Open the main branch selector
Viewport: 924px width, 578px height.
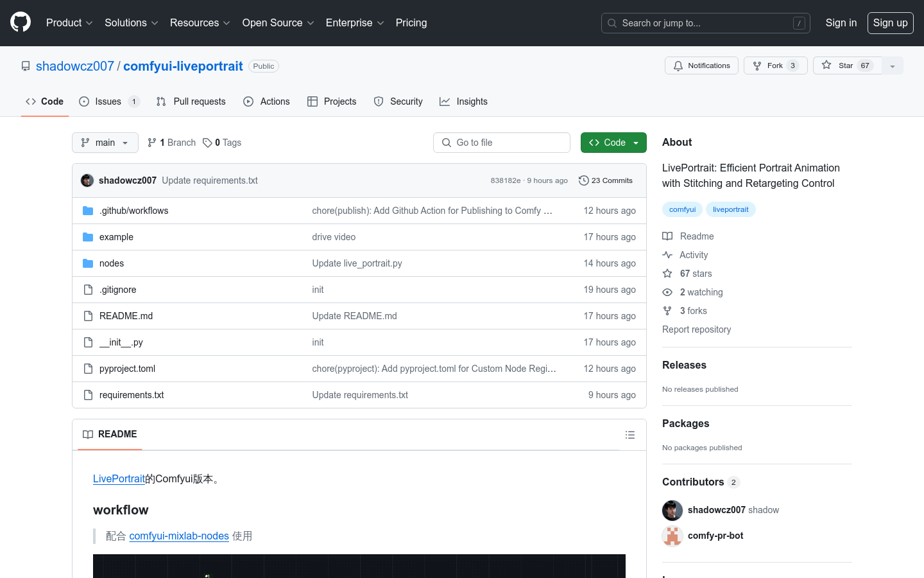point(105,143)
